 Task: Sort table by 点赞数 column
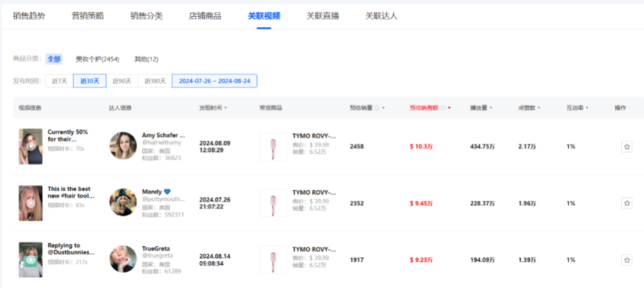(x=530, y=108)
